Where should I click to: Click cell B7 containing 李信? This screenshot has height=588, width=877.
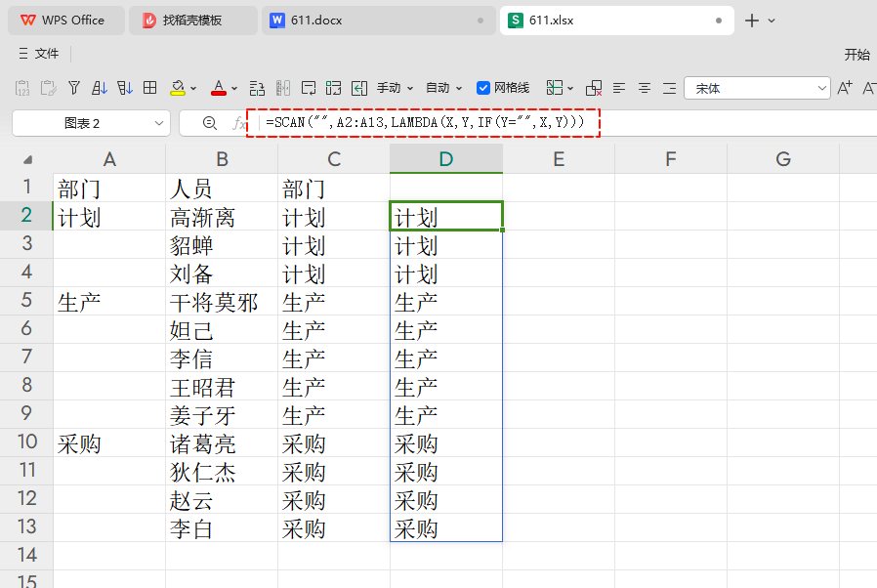click(222, 358)
